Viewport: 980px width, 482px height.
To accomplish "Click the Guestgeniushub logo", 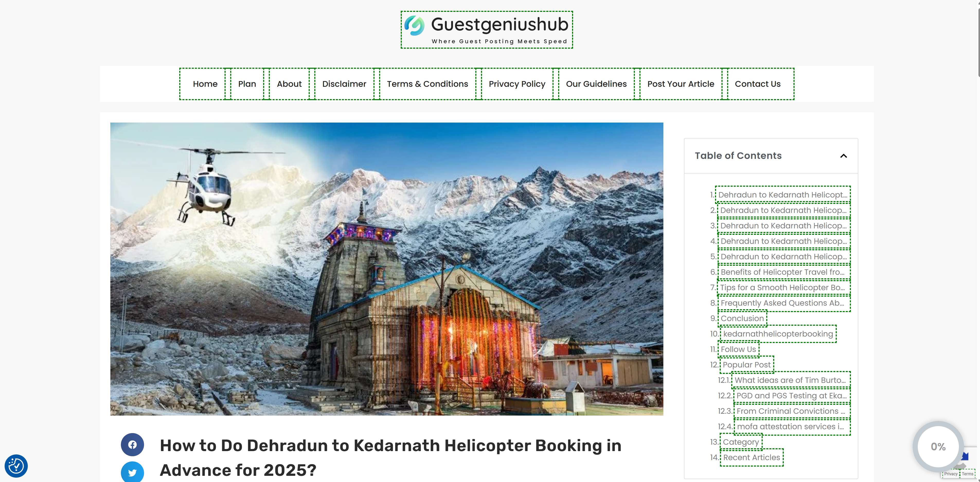I will click(487, 30).
